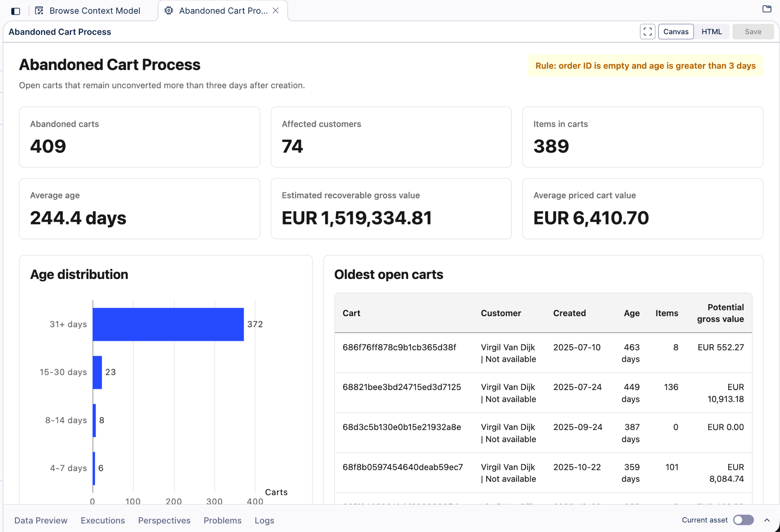
Task: Click the Abandoned carts 409 card
Action: point(139,137)
